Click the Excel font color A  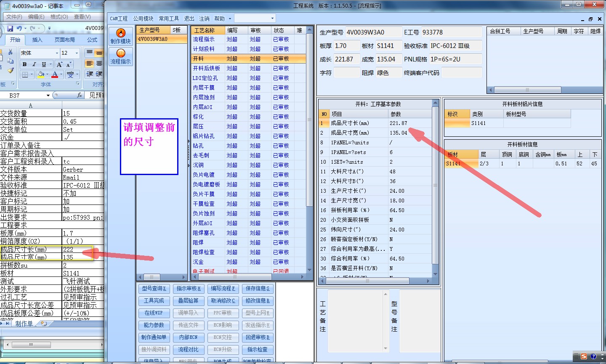(55, 74)
